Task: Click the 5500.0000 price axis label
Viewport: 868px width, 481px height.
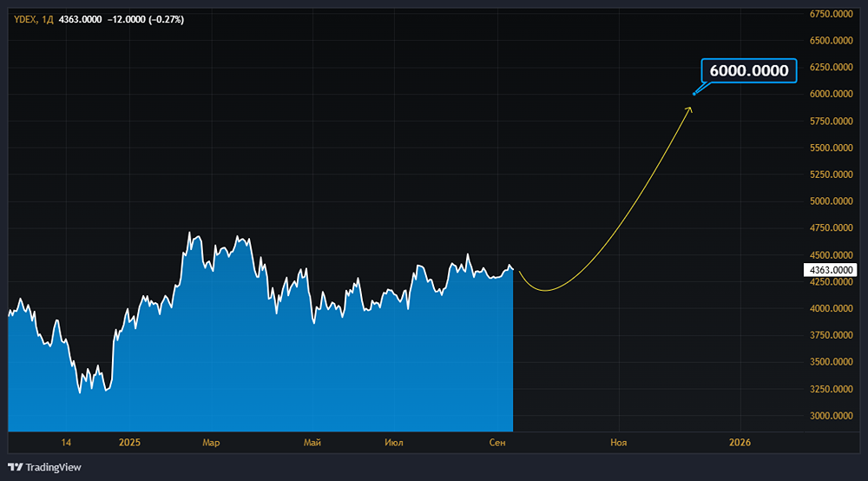Action: click(831, 148)
